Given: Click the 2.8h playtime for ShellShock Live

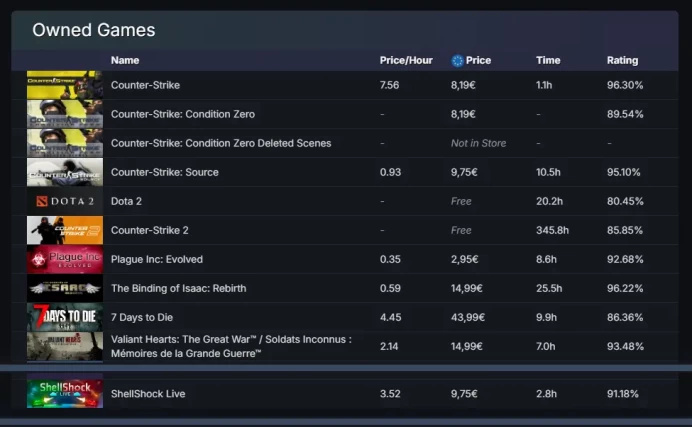Looking at the screenshot, I should 546,394.
